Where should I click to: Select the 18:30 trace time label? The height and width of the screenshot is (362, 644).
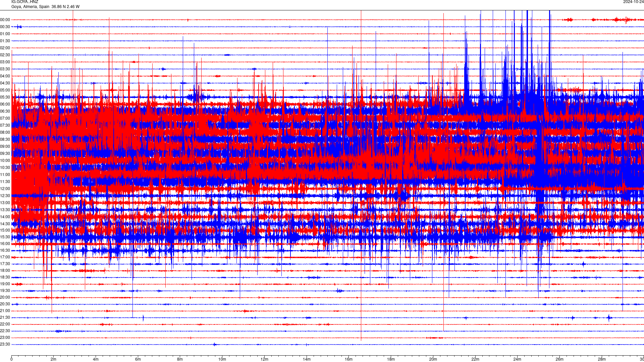(5, 277)
